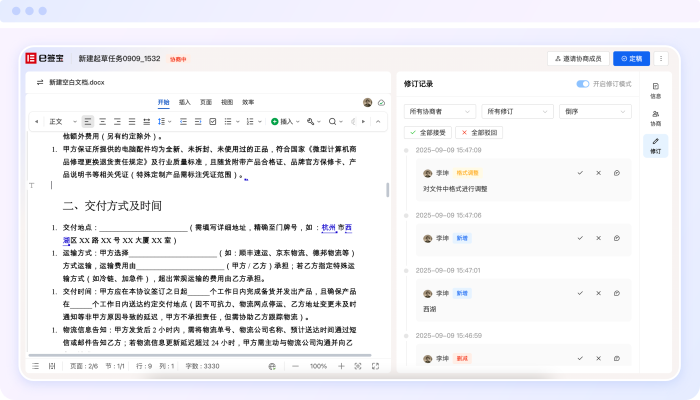Viewport: 700px width, 400px height.
Task: Open the 信息 info sidebar panel
Action: 656,91
